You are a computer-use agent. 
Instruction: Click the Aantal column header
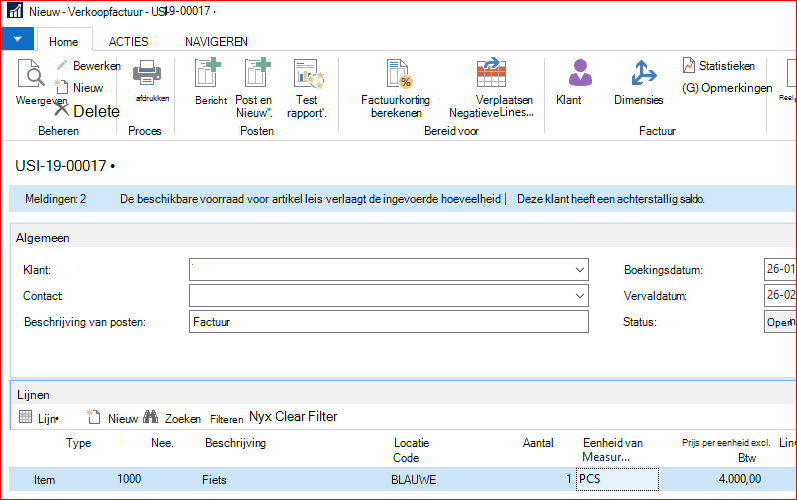[538, 443]
